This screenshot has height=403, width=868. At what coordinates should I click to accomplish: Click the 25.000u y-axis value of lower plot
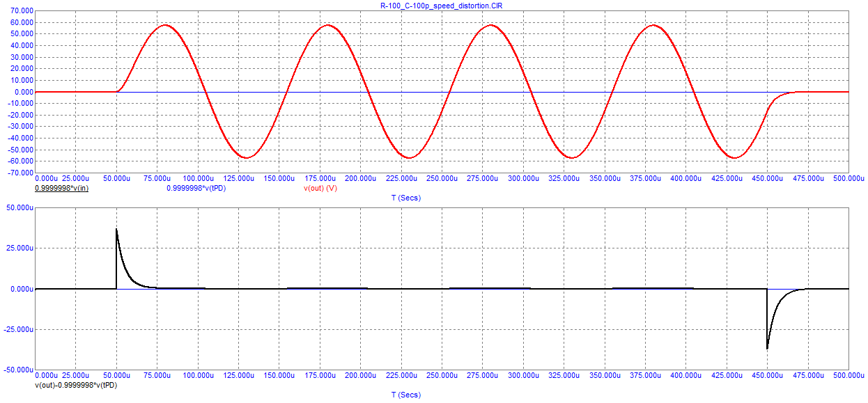18,248
